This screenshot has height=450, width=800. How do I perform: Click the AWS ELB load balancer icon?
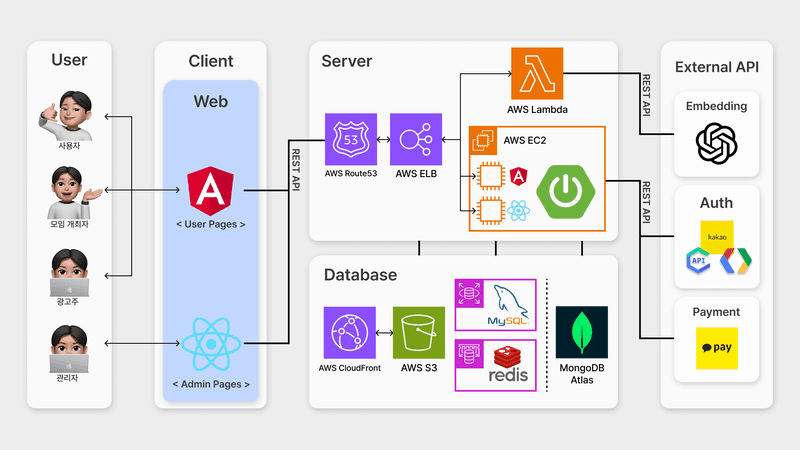pyautogui.click(x=416, y=139)
